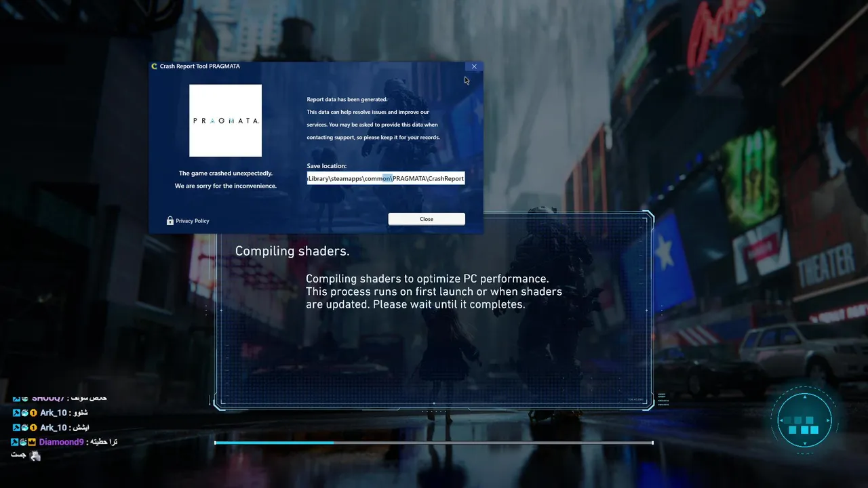Click the Save location path field
868x488 pixels.
coord(386,178)
